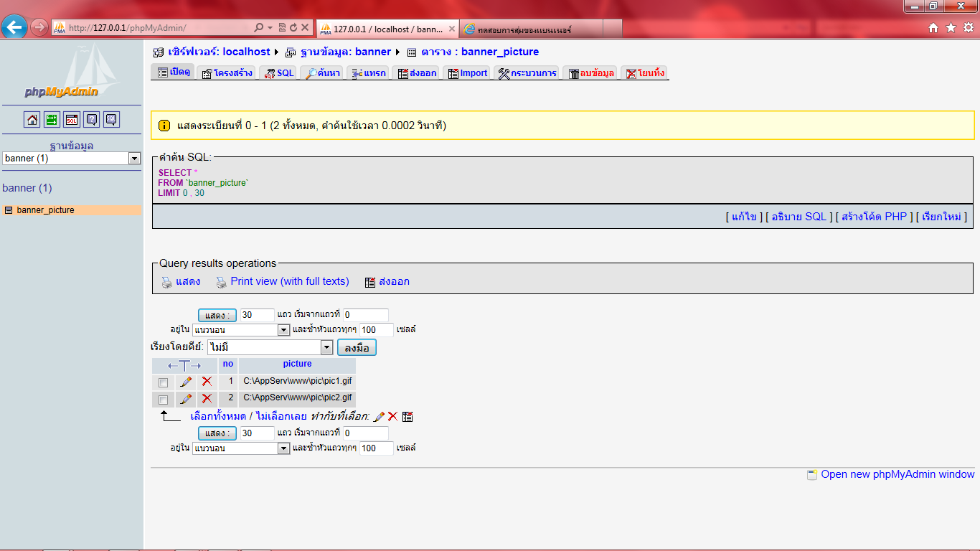
Task: Click the compatibility view icon in address bar
Action: pyautogui.click(x=281, y=28)
